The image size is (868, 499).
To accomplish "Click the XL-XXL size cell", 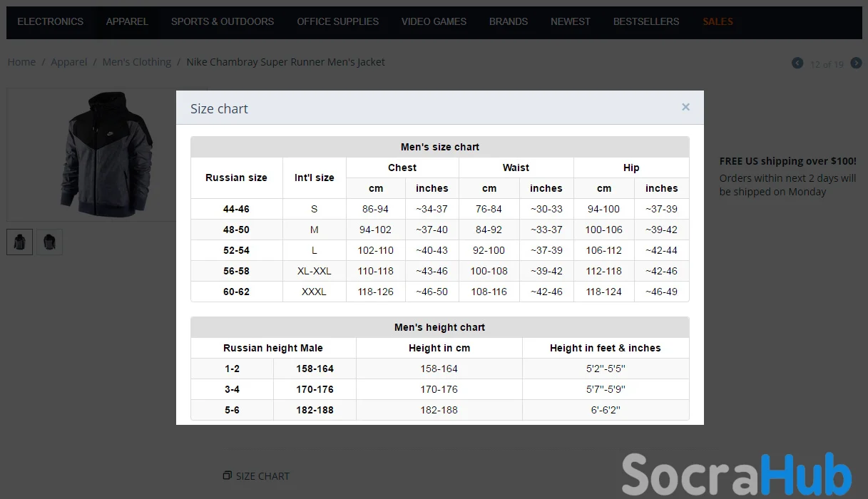I will (315, 271).
